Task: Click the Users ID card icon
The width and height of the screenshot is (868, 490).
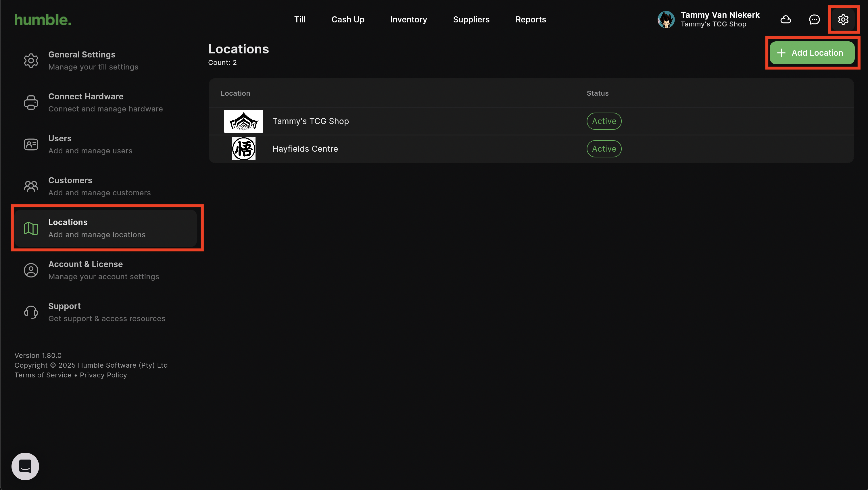Action: (x=31, y=144)
